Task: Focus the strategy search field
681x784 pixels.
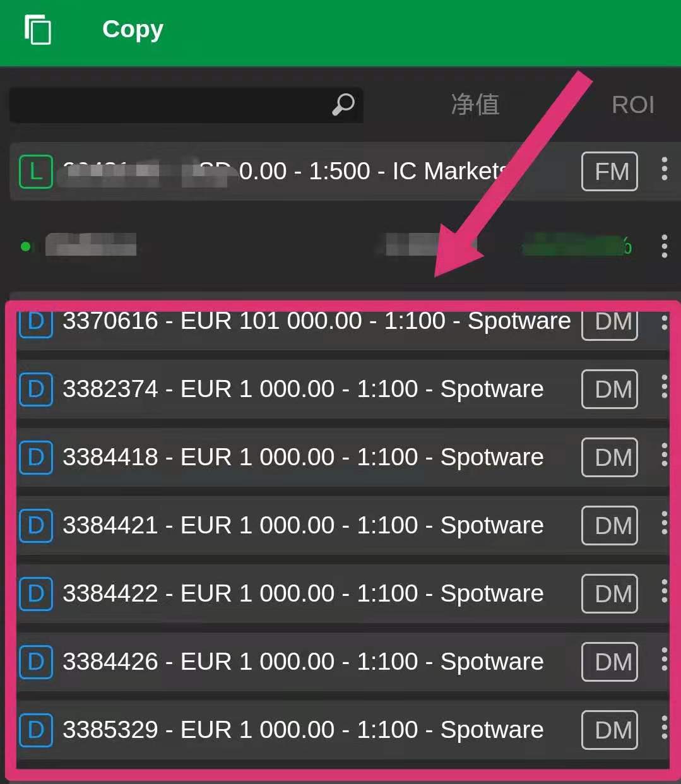Action: click(x=186, y=105)
